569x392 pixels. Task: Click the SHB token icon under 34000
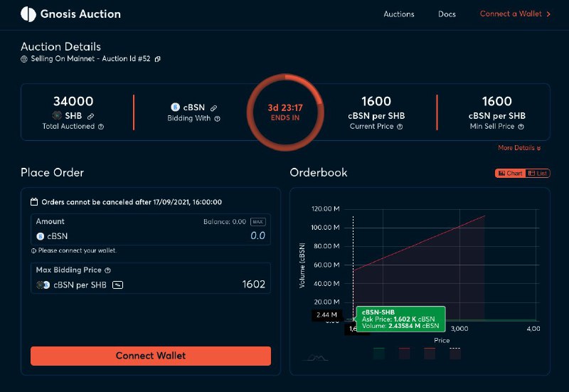coord(57,115)
